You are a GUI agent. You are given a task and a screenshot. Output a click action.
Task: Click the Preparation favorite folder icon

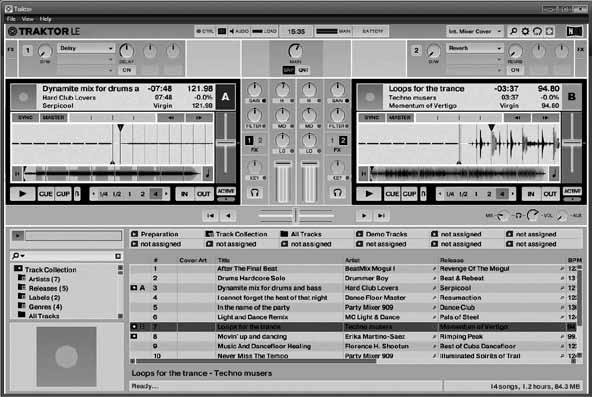tap(134, 234)
